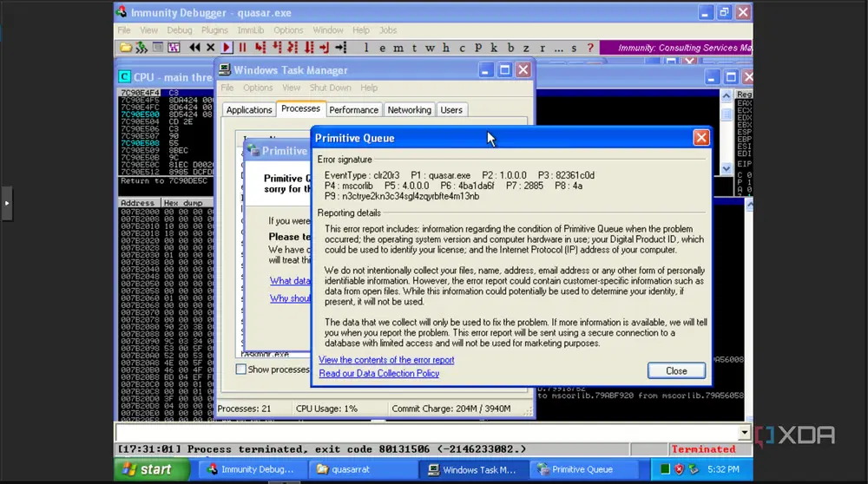Open the Plugins menu

(x=214, y=29)
